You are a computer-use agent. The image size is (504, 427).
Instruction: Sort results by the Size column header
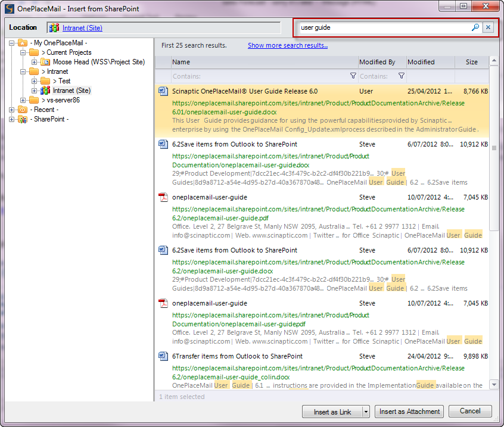click(471, 62)
